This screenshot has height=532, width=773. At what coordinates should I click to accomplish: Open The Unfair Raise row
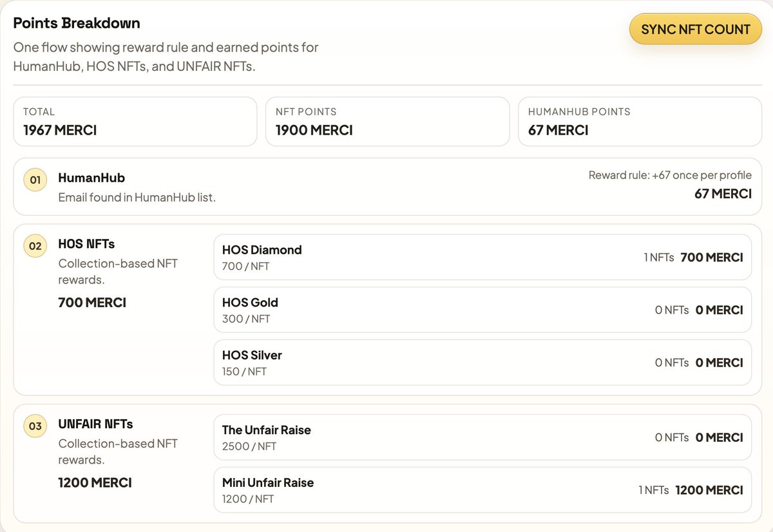click(482, 437)
